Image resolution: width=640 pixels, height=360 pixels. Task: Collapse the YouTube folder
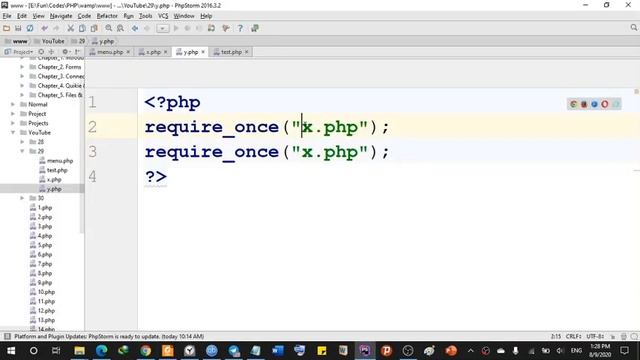tap(13, 133)
